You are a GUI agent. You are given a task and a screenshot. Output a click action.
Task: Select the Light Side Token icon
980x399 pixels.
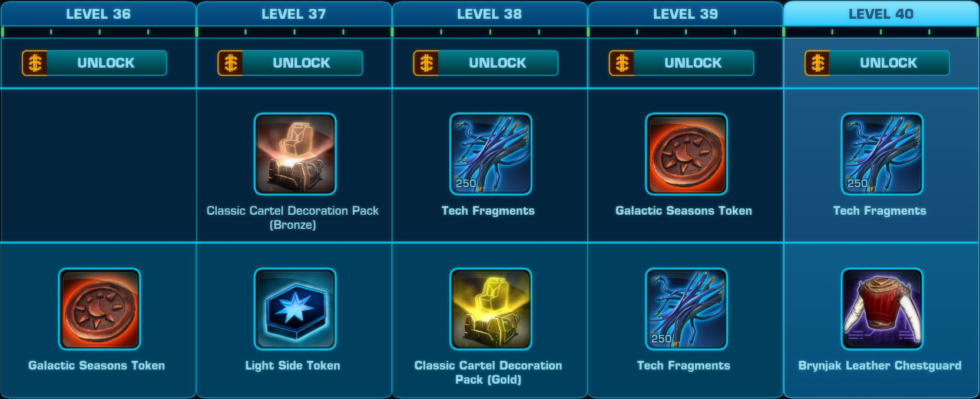(295, 309)
